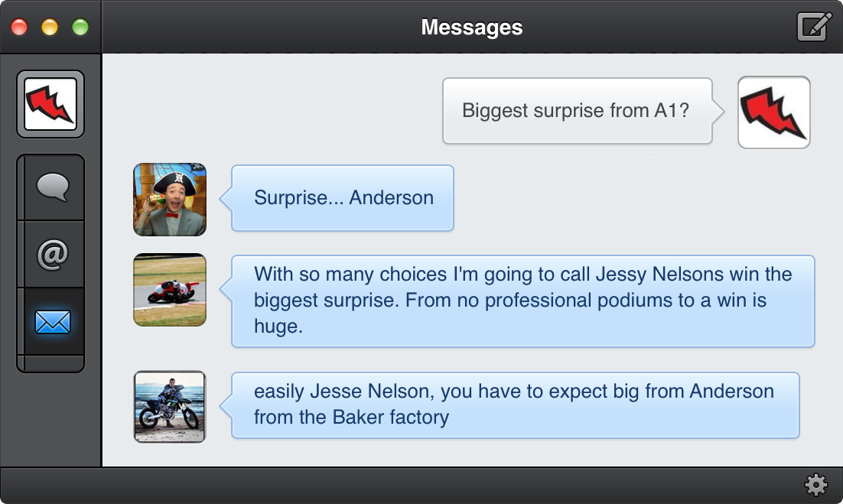The height and width of the screenshot is (504, 843).
Task: Click the red lightning avatar beside sent message
Action: coord(773,112)
